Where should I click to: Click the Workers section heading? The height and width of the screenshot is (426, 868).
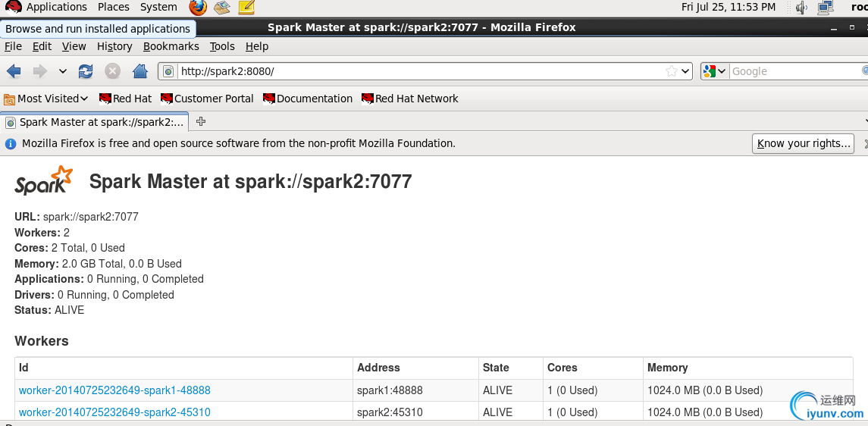[x=42, y=341]
